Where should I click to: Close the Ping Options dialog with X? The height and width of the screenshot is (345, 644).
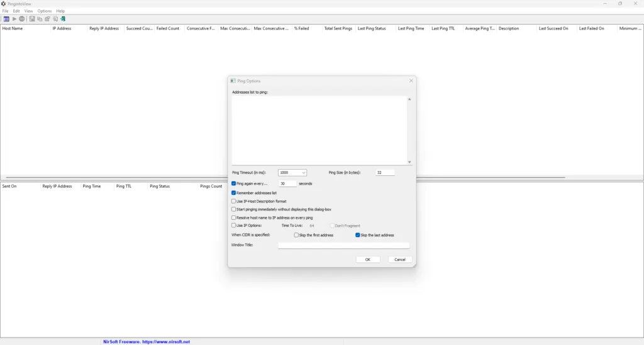pos(411,81)
